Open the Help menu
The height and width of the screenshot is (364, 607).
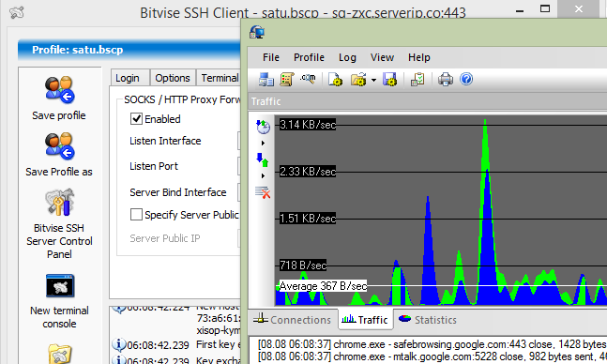click(x=418, y=57)
